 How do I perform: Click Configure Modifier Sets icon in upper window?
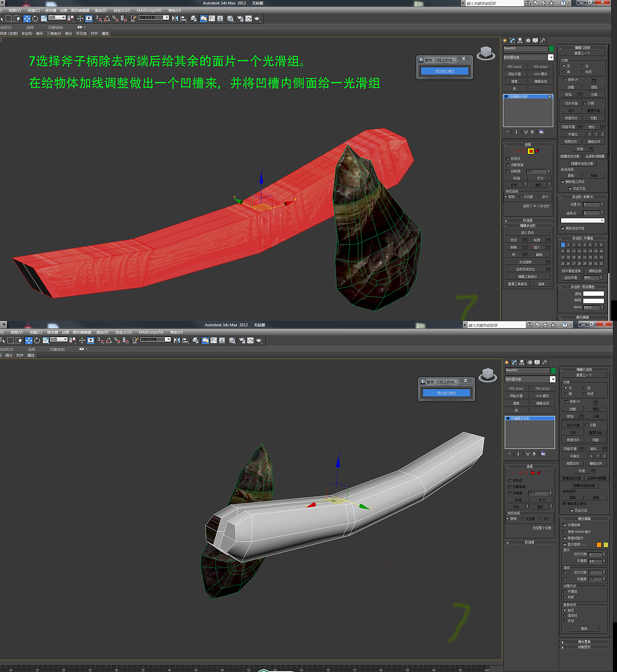coord(541,132)
